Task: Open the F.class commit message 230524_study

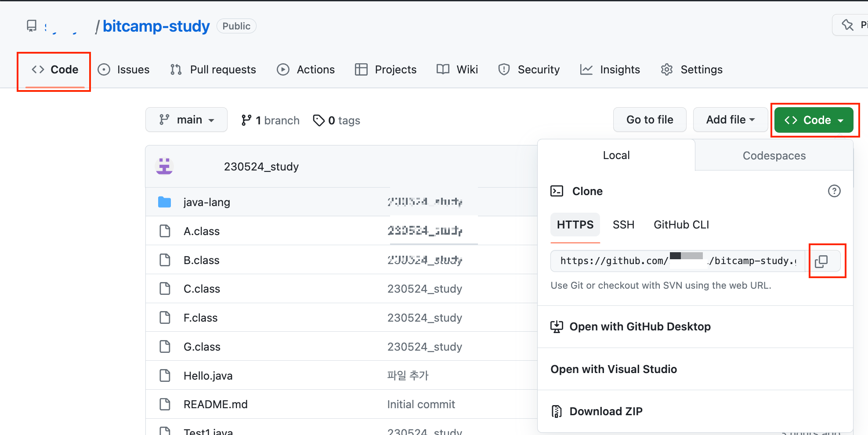Action: (424, 318)
